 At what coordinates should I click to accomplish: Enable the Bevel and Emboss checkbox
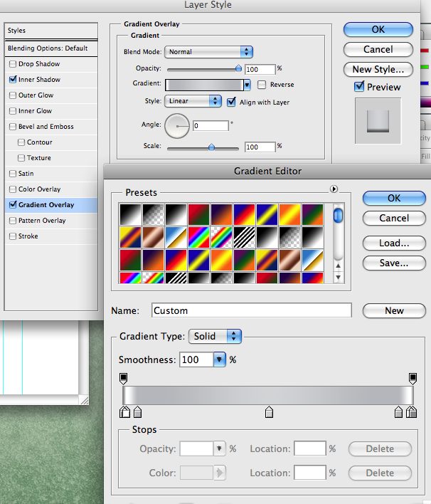(13, 126)
